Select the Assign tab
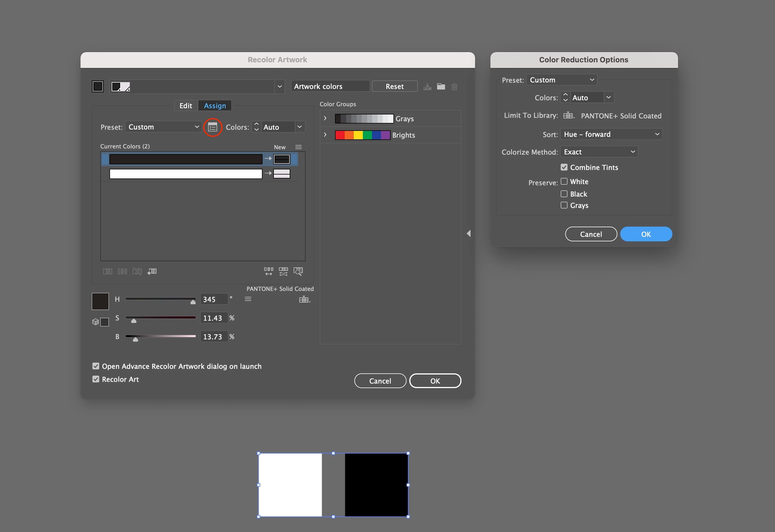This screenshot has height=532, width=775. click(215, 106)
